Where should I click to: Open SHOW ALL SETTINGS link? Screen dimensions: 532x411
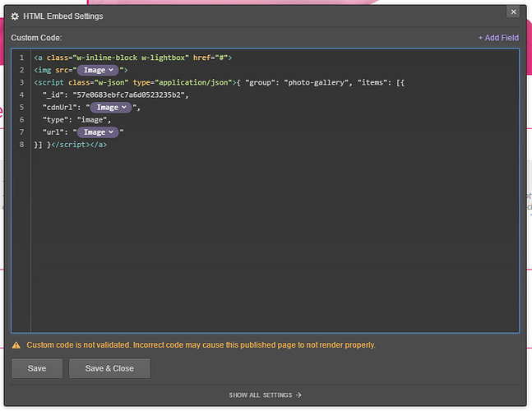point(265,395)
